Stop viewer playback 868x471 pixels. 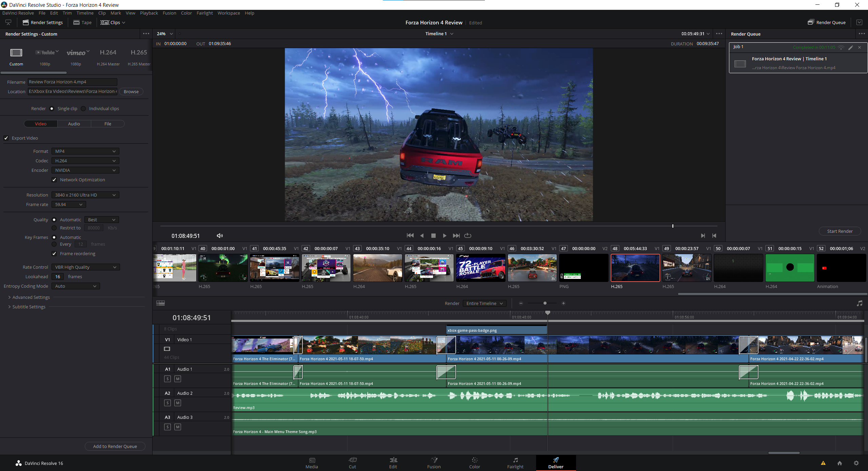(x=433, y=235)
